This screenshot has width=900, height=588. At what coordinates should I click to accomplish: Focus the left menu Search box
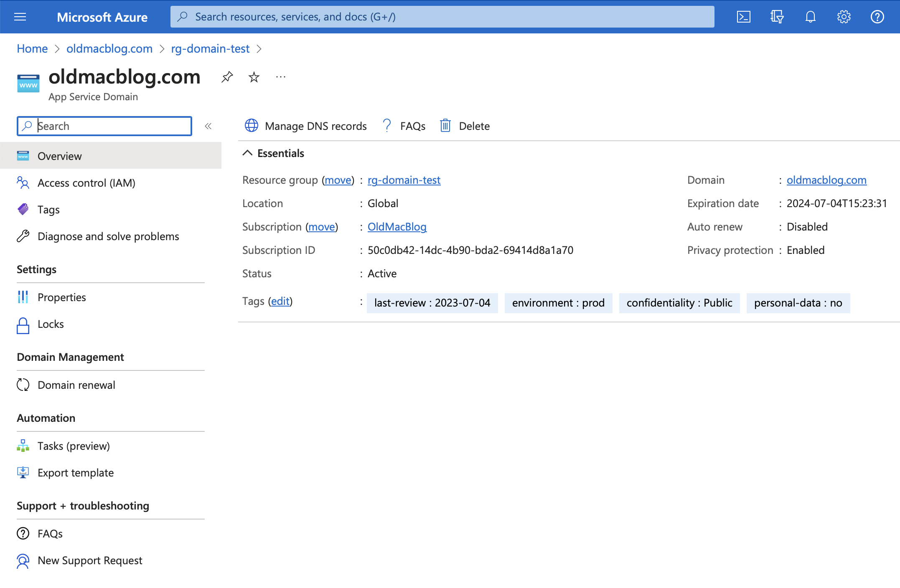[x=104, y=126]
